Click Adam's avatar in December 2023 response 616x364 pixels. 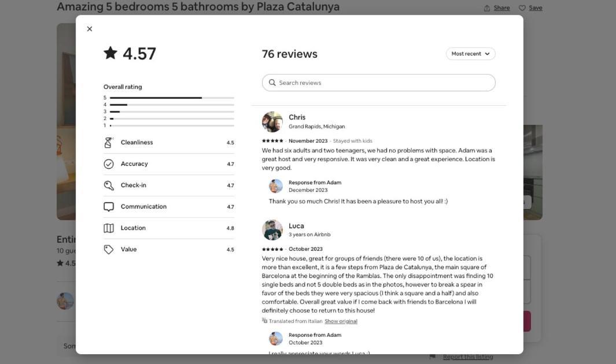[x=275, y=186]
